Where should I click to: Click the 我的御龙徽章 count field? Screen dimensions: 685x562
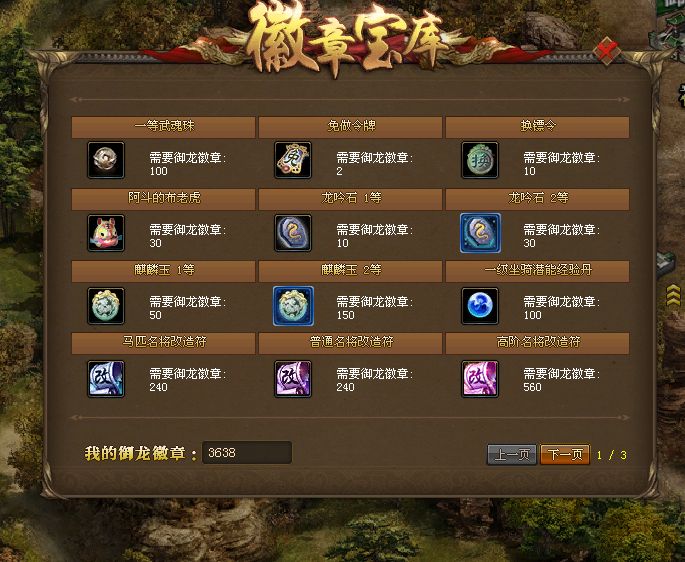point(247,452)
